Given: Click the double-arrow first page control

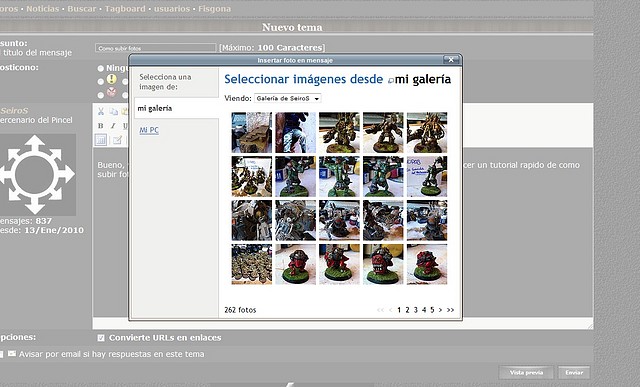Looking at the screenshot, I should (380, 310).
